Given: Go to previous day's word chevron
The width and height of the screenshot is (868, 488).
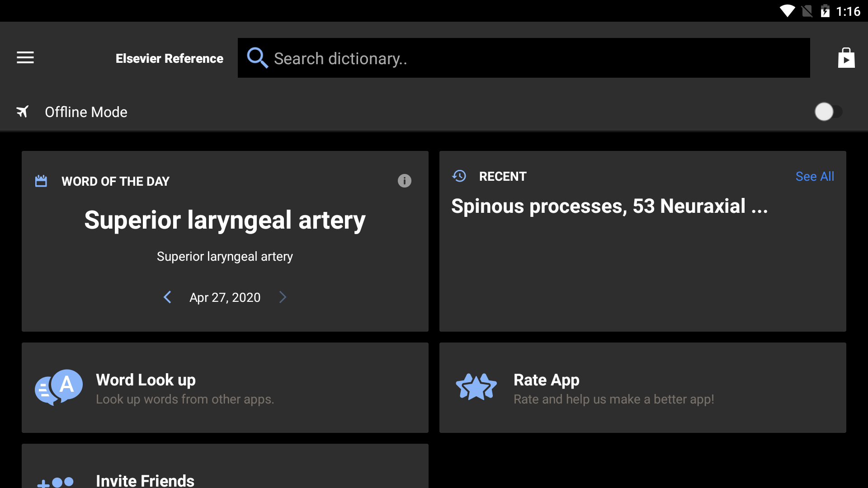Looking at the screenshot, I should (x=167, y=297).
